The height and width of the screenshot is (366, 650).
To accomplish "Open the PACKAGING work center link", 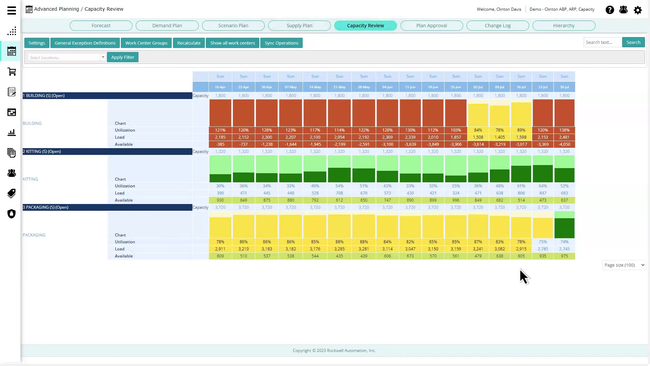I will coord(34,235).
